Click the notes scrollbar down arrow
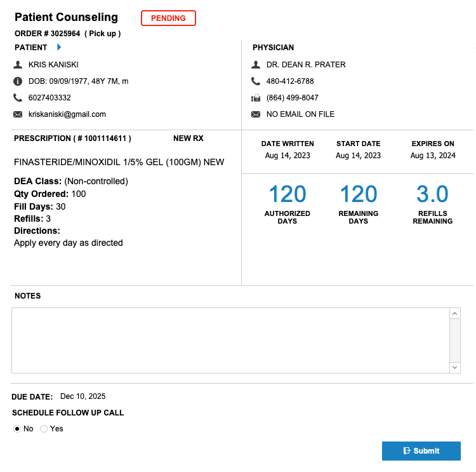 coord(455,367)
